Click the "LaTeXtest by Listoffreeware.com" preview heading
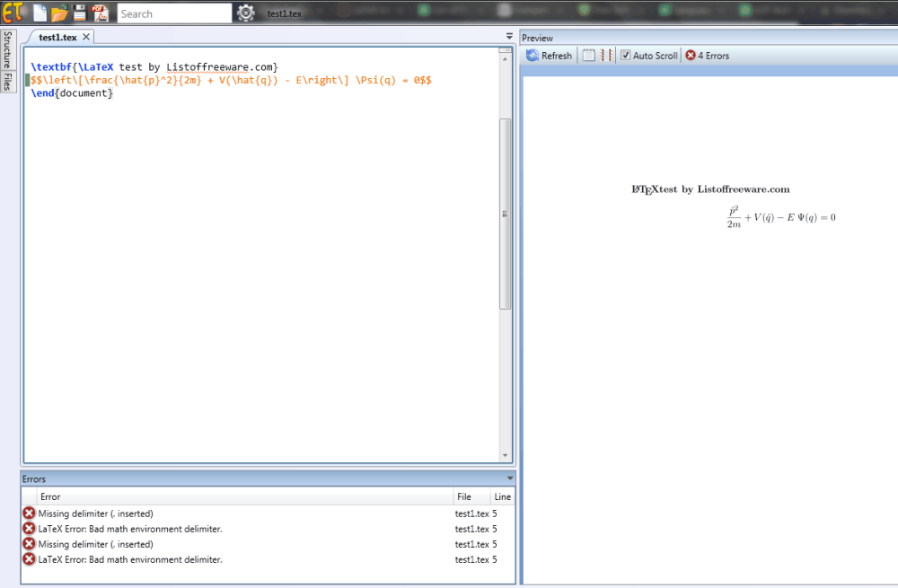This screenshot has width=898, height=588. 710,189
